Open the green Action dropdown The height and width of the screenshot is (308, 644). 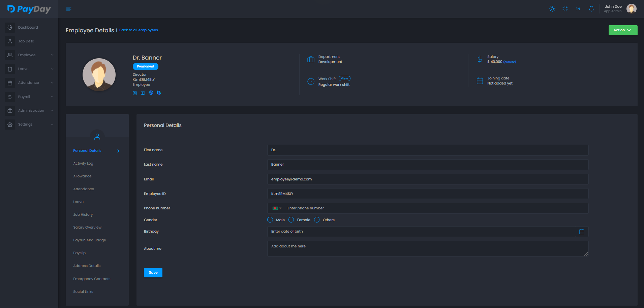coord(622,30)
